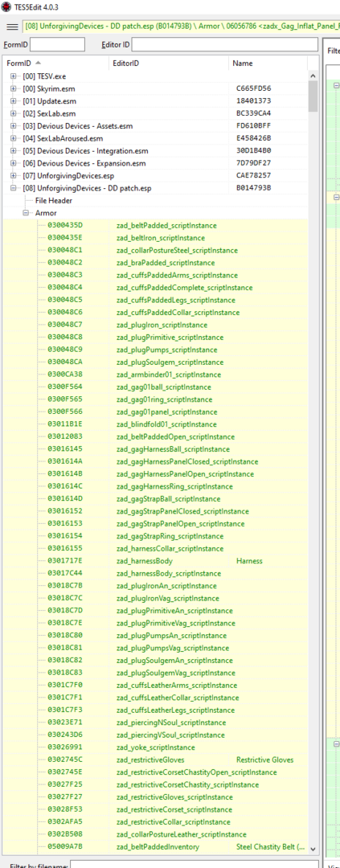Expand the [07] UnforgivingDevices.esp node
This screenshot has height=868, width=340.
click(x=14, y=175)
